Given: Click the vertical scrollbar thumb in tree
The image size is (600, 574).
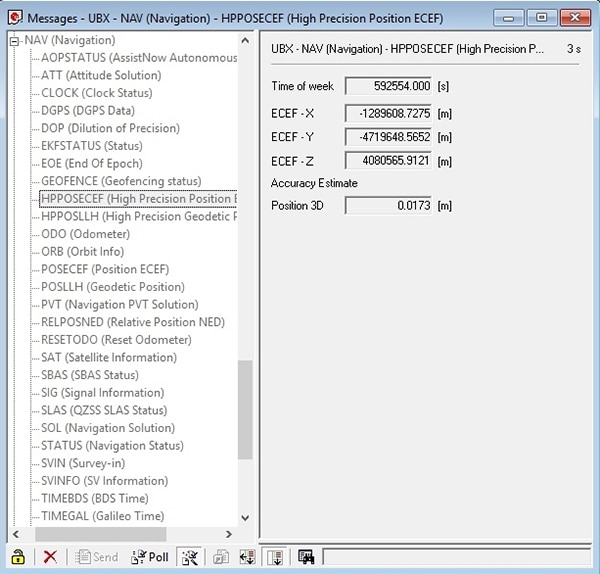Looking at the screenshot, I should (245, 410).
